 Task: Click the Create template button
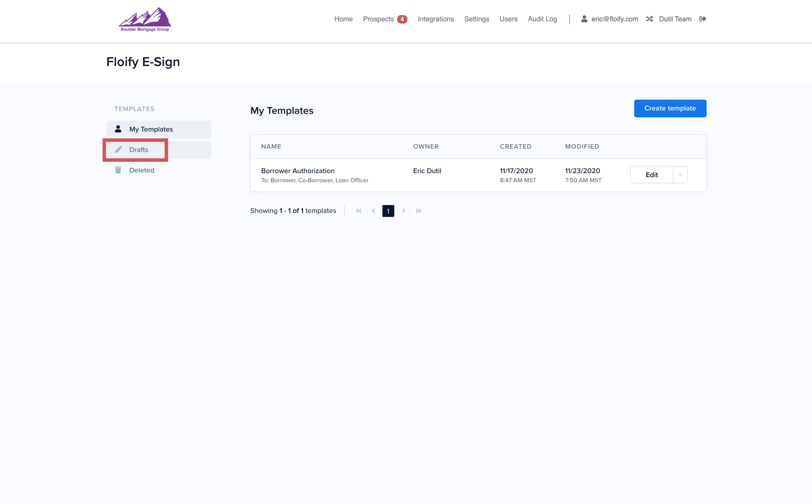[x=670, y=108]
